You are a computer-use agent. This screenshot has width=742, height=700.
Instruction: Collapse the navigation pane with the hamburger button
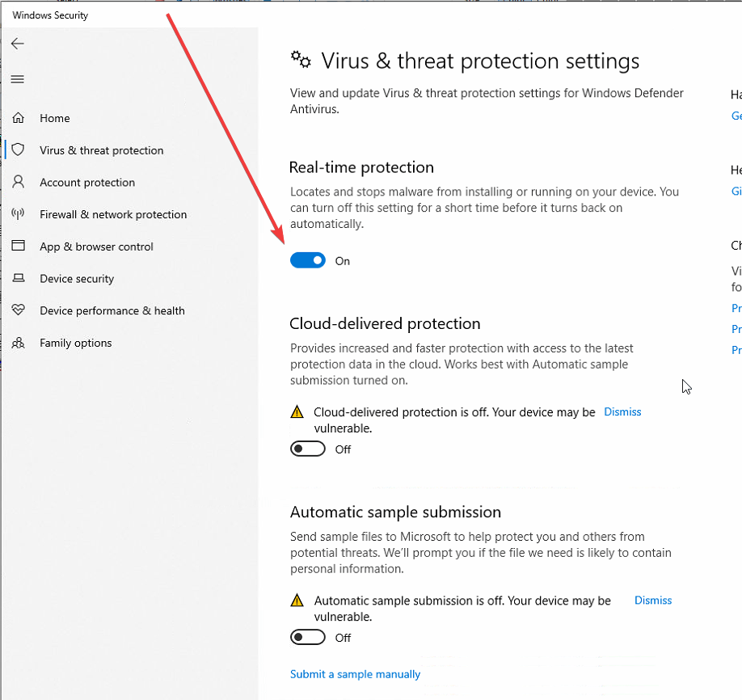pos(16,79)
